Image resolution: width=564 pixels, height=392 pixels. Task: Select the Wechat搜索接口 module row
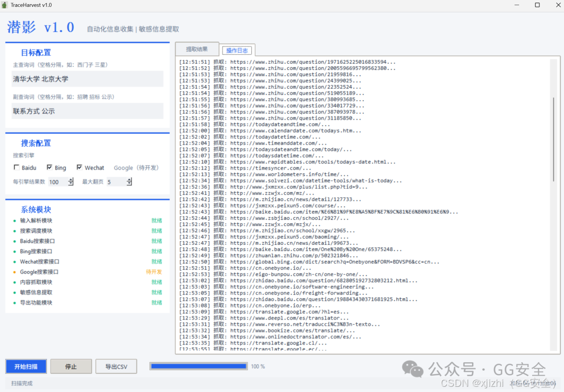[87, 262]
